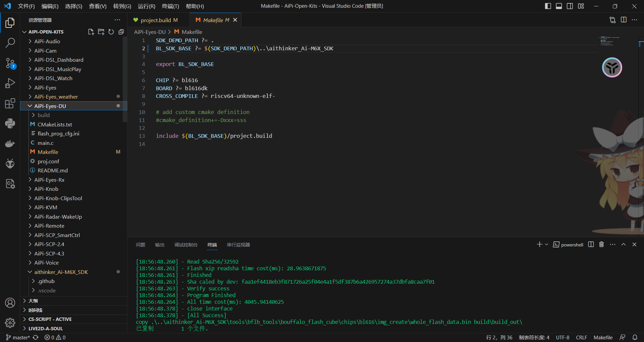Click the synchronize changes icon in status bar
This screenshot has height=342, width=644.
[36, 337]
